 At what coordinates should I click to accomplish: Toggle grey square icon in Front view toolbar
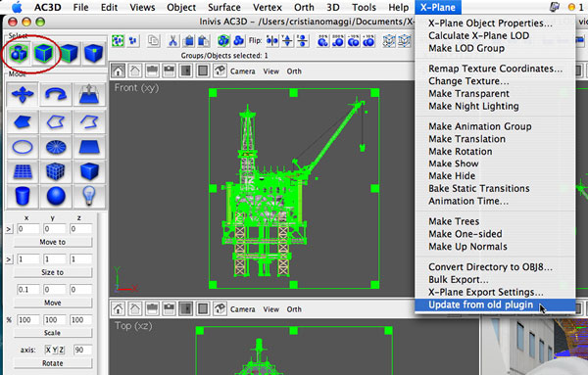(203, 70)
